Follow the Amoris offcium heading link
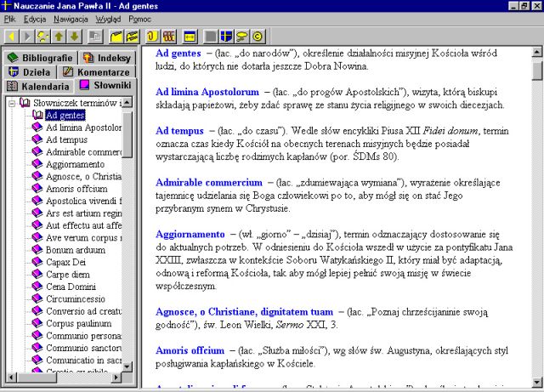The width and height of the screenshot is (544, 392). [x=190, y=350]
